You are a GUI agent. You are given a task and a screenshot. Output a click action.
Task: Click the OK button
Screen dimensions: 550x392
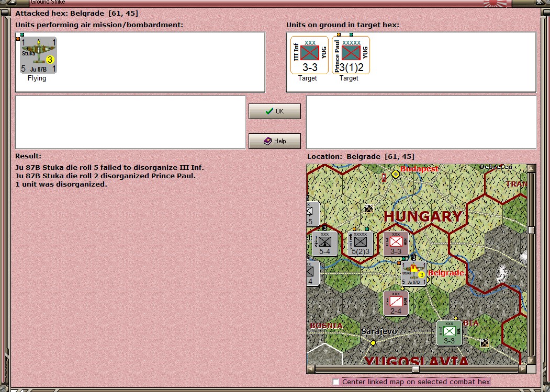tap(275, 111)
